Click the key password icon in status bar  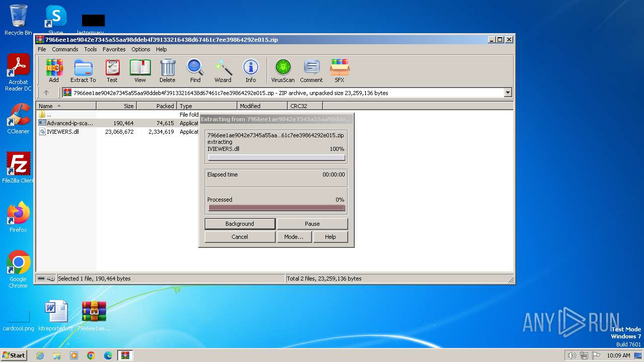pos(51,279)
